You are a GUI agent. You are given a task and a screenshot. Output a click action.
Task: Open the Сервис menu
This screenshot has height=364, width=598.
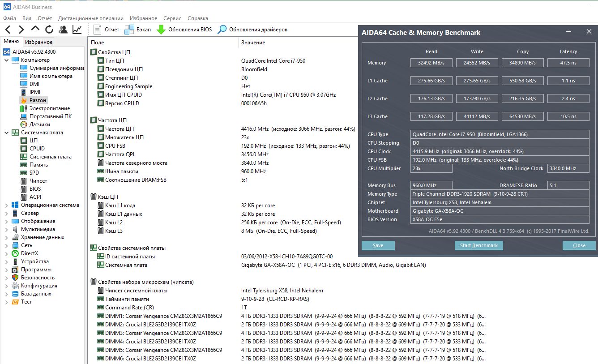[x=172, y=18]
